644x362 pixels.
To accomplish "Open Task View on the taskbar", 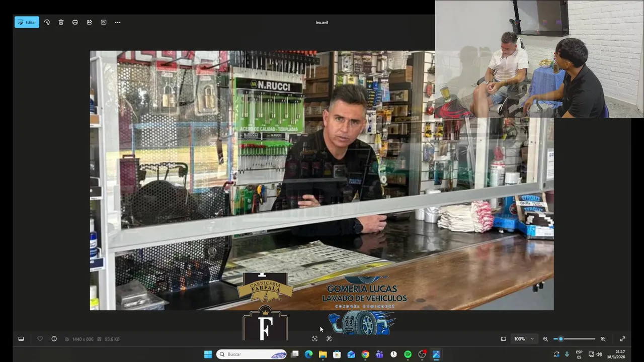I will 295,354.
